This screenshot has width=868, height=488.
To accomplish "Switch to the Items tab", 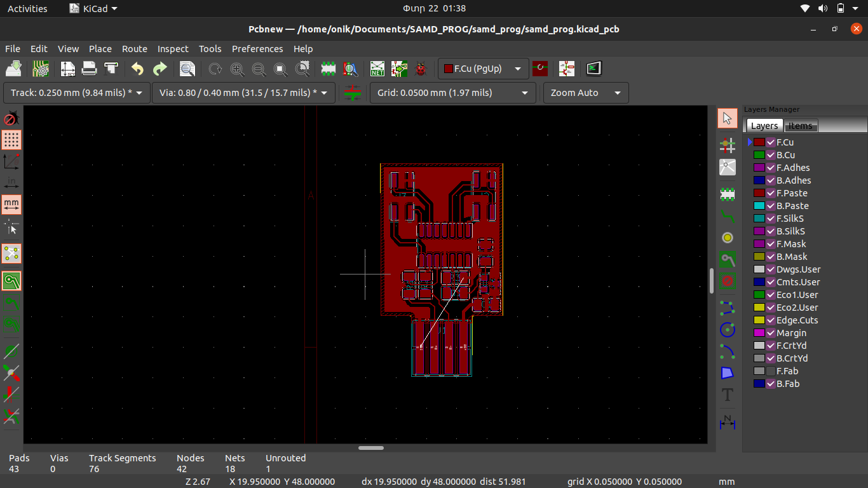I will (800, 126).
